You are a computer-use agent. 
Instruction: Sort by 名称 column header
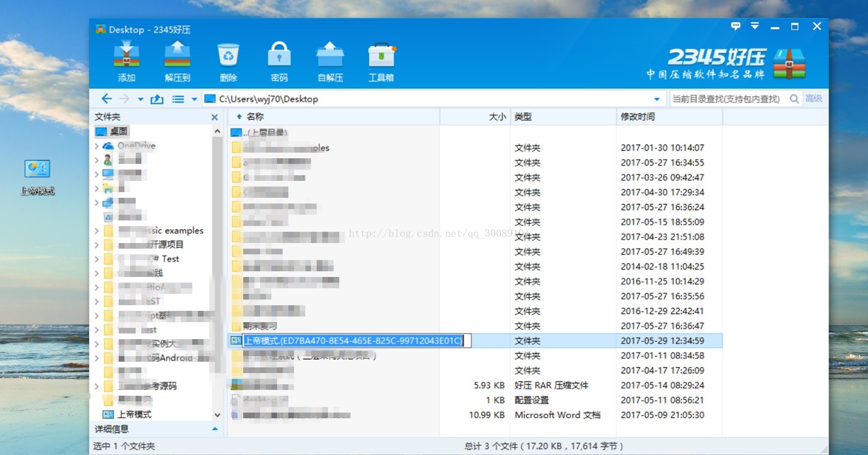click(x=334, y=116)
